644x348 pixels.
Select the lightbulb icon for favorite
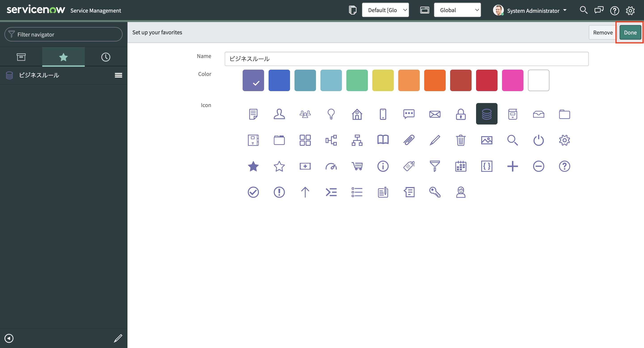331,114
